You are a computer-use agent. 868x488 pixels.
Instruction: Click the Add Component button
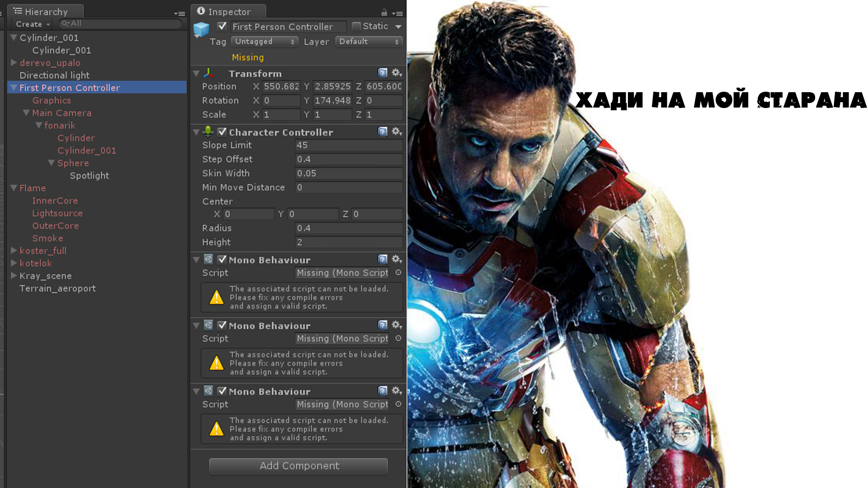pos(298,466)
